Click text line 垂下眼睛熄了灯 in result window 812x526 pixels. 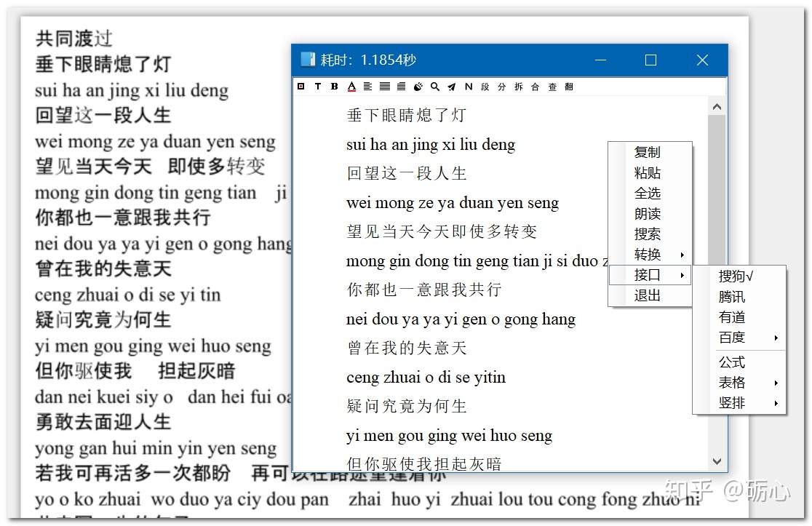(407, 115)
